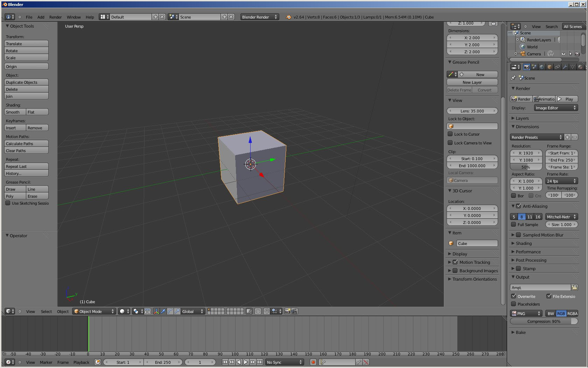Image resolution: width=588 pixels, height=368 pixels.
Task: Open the Global transform orientation dropdown
Action: pos(193,311)
